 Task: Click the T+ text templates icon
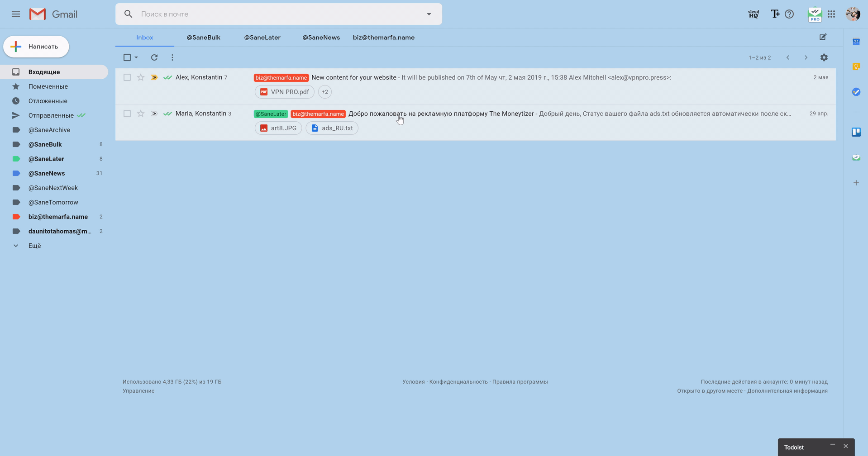tap(775, 14)
